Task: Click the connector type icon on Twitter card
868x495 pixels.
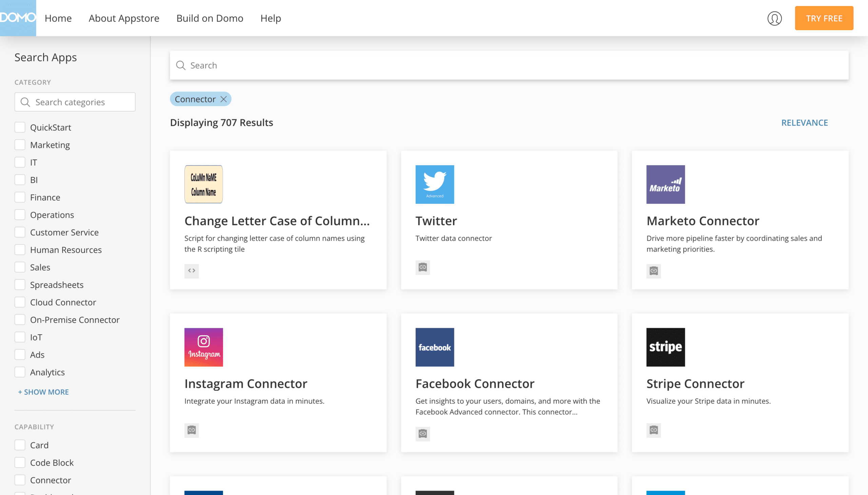Action: tap(422, 267)
